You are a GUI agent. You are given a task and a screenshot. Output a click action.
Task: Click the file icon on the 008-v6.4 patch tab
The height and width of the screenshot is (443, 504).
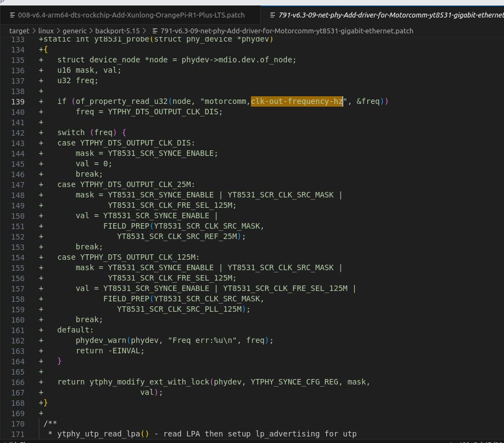point(12,15)
